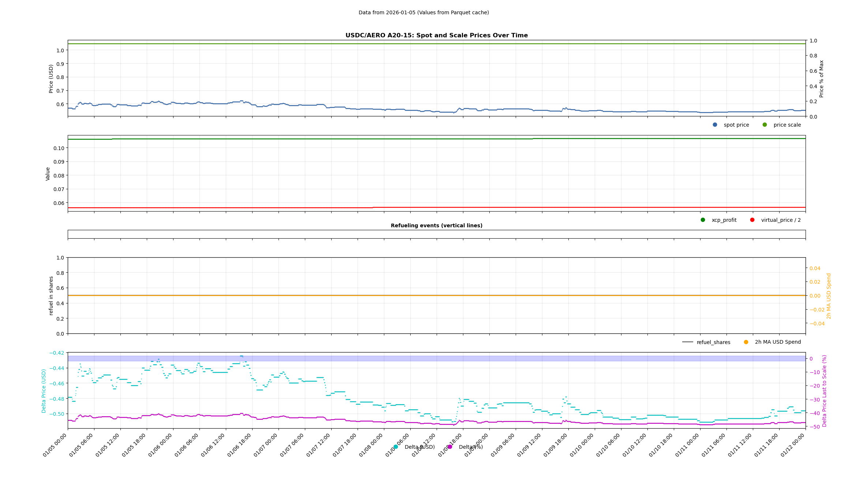The width and height of the screenshot is (848, 504).
Task: Click the chart title USDC/AERO A20-15
Action: [x=436, y=36]
